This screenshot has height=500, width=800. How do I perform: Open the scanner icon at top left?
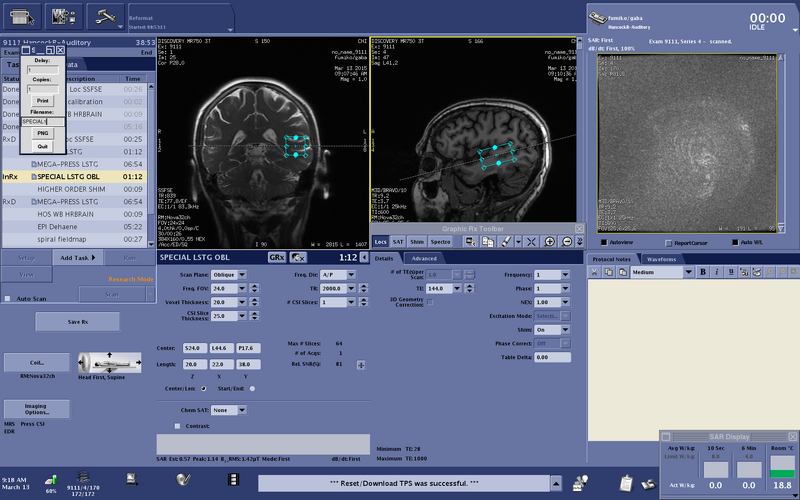click(x=22, y=17)
